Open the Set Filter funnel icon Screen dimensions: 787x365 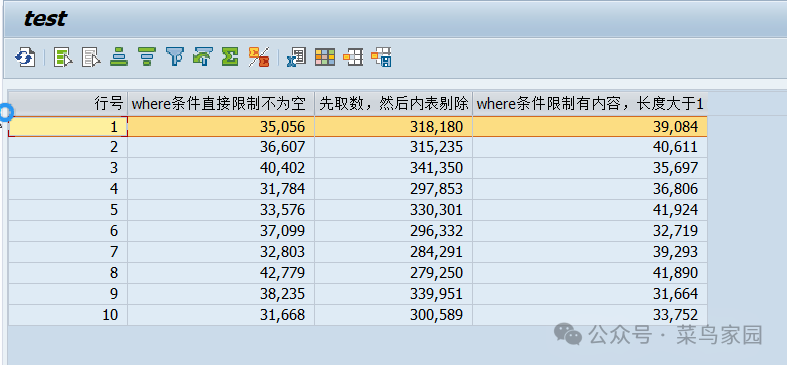175,57
